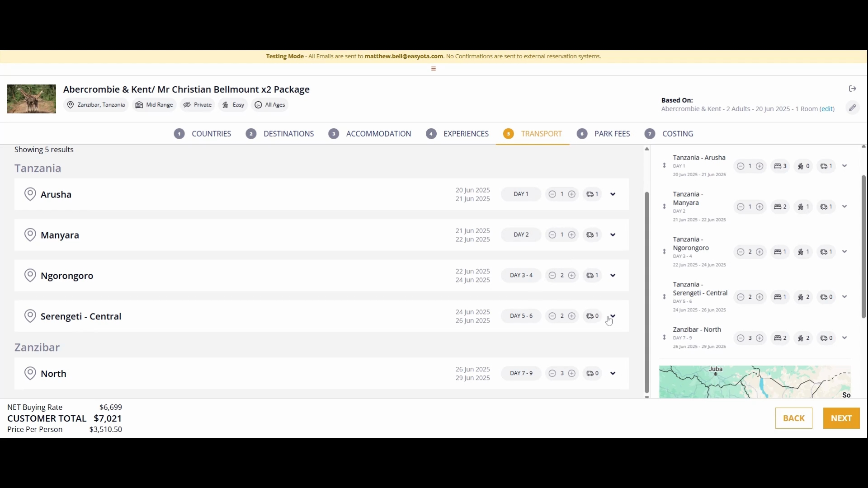Click the hamburger menu icon below the testing banner
Image resolution: width=868 pixels, height=488 pixels.
pyautogui.click(x=434, y=69)
